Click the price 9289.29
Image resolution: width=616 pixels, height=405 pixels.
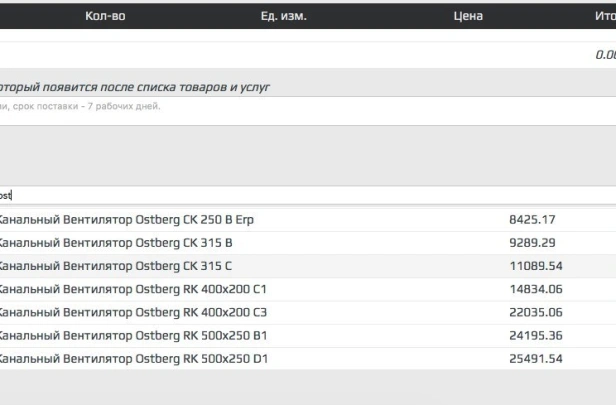pos(532,243)
